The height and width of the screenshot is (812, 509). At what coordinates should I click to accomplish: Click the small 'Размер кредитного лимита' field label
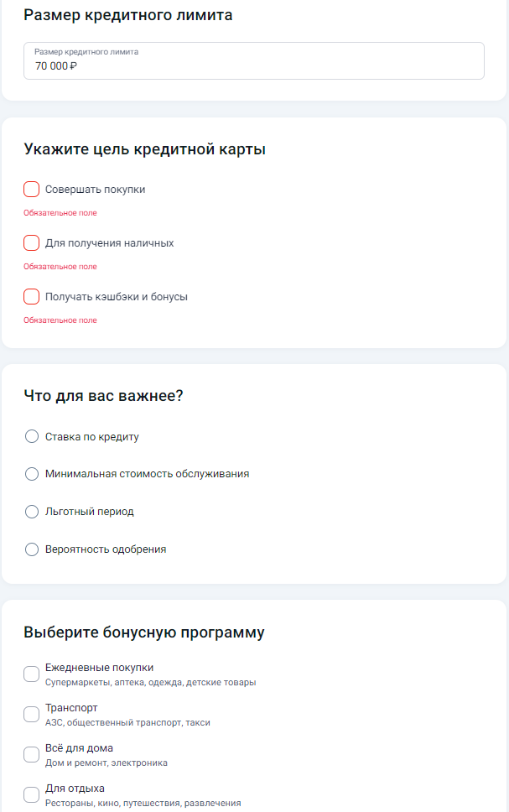(86, 52)
